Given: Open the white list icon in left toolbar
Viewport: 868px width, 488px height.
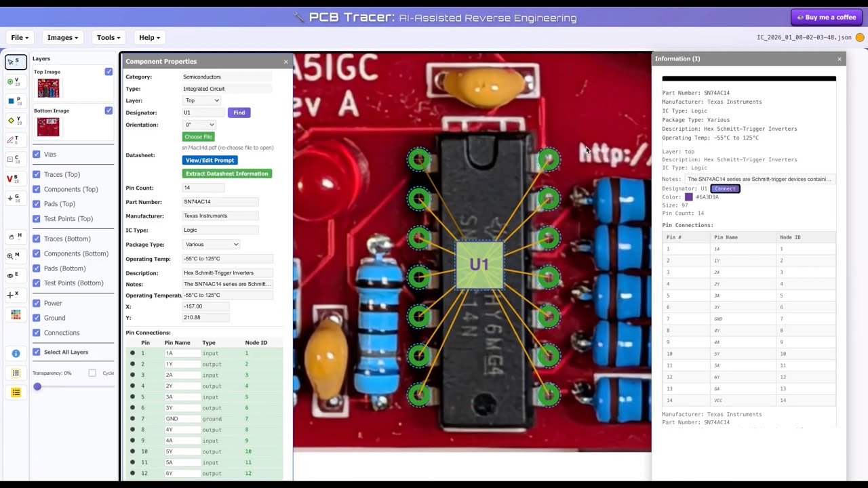Looking at the screenshot, I should [16, 373].
